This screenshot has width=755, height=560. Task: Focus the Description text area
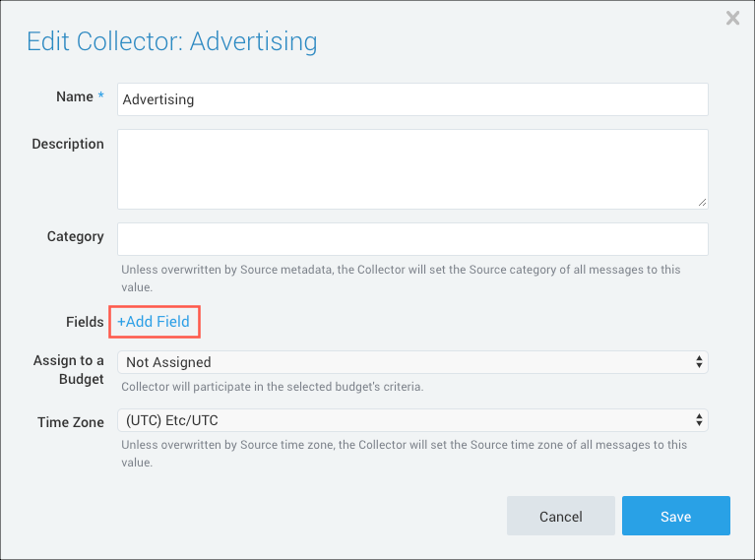[411, 168]
